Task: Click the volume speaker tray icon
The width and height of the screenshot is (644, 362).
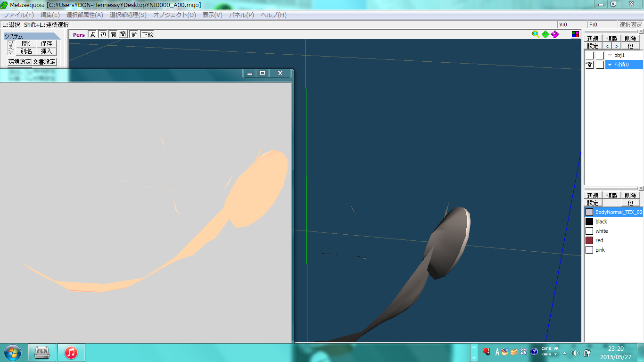Action: tap(576, 353)
